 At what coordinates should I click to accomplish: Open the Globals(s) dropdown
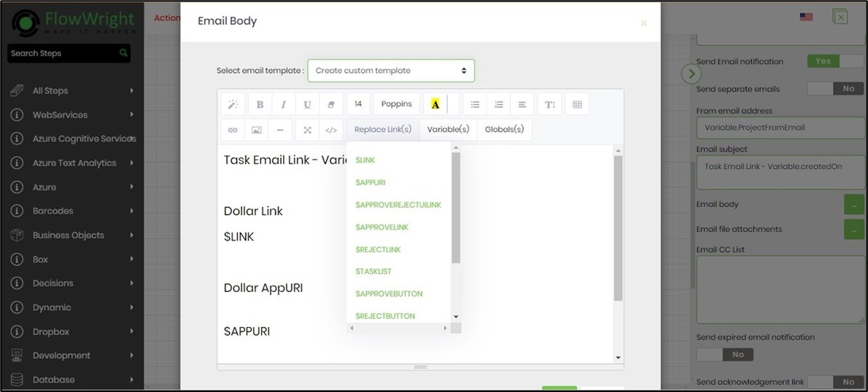tap(505, 129)
